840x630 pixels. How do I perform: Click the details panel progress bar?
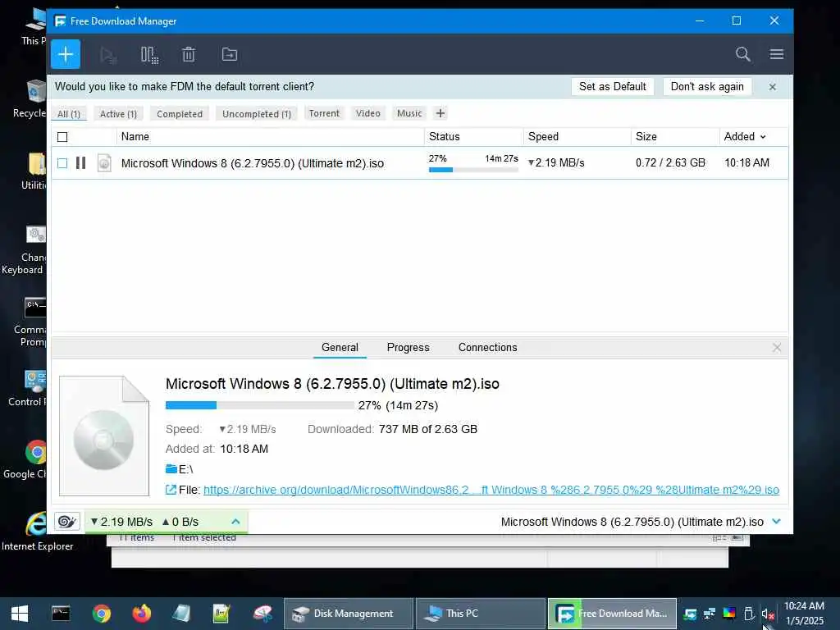pyautogui.click(x=259, y=405)
